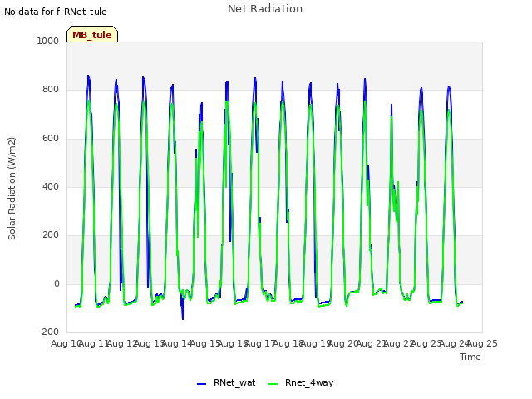This screenshot has width=532, height=399.
Task: Click the 0 y-axis tick label
Action: pos(57,284)
